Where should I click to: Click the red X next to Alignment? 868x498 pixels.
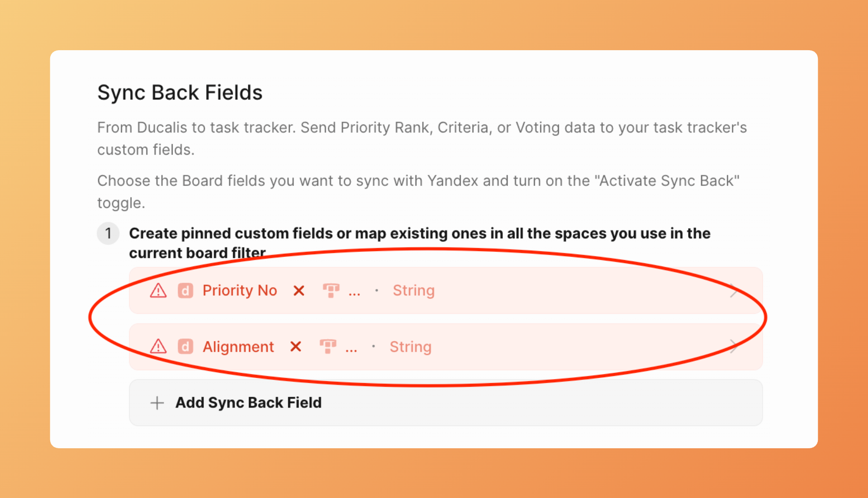[296, 346]
